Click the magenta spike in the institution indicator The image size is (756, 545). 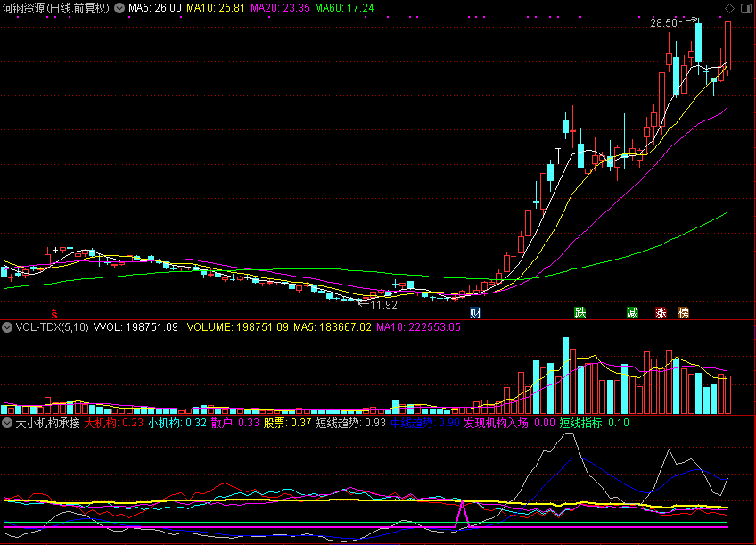[463, 514]
